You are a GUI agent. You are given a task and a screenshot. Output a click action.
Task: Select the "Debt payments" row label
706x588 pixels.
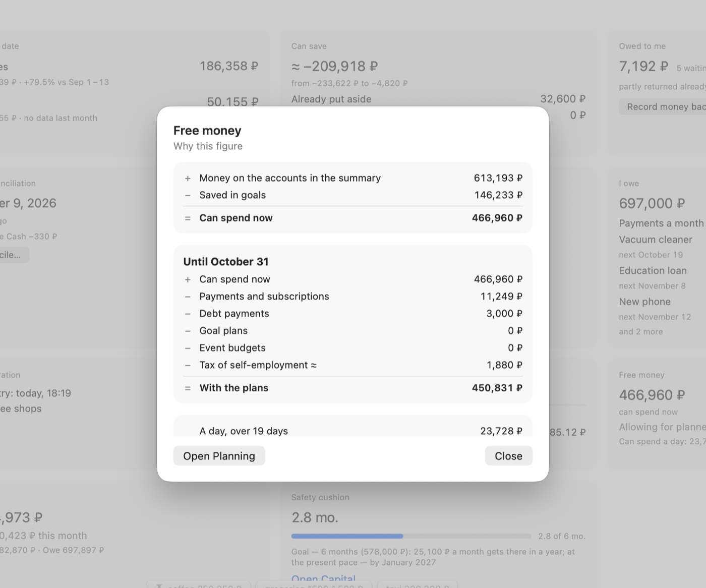click(234, 314)
